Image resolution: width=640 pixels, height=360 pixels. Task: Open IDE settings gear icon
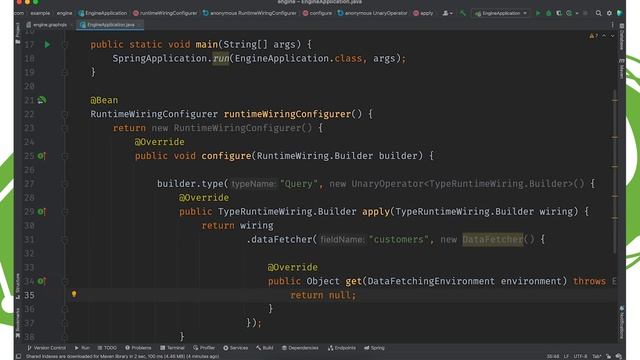609,13
